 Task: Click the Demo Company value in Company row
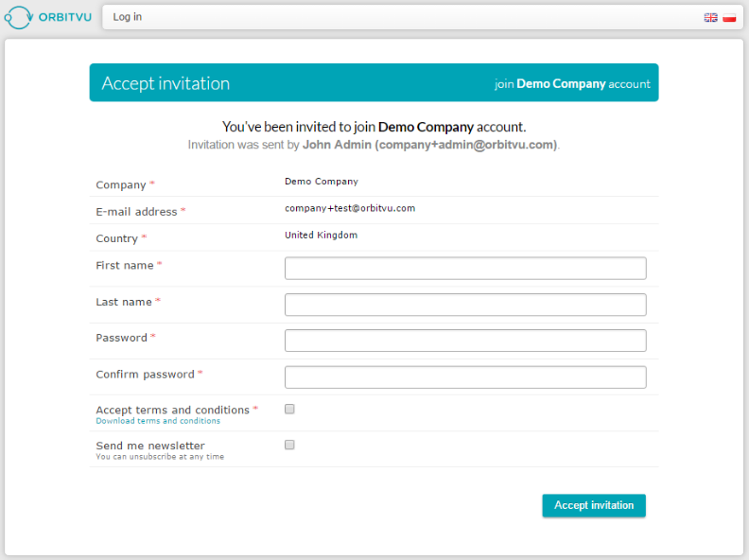click(321, 182)
